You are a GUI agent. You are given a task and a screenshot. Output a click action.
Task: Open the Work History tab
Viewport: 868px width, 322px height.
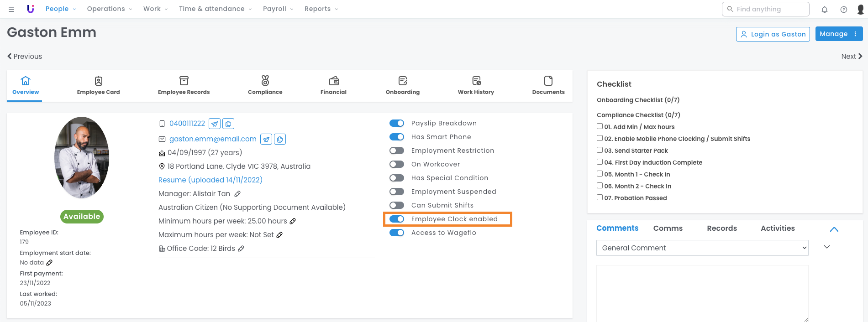pyautogui.click(x=476, y=85)
